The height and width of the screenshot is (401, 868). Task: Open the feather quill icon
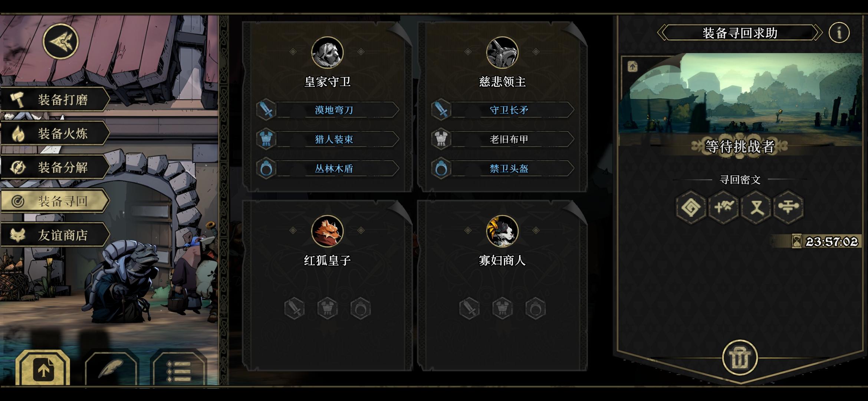[111, 369]
